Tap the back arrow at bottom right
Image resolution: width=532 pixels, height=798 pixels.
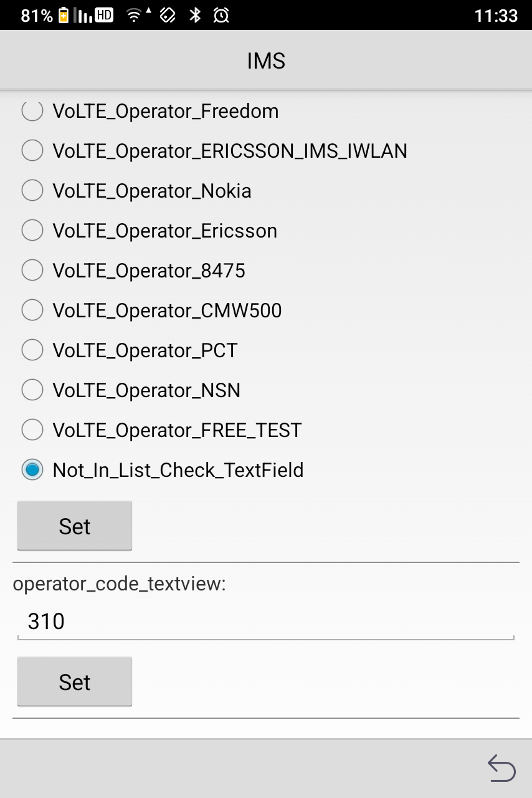click(501, 769)
